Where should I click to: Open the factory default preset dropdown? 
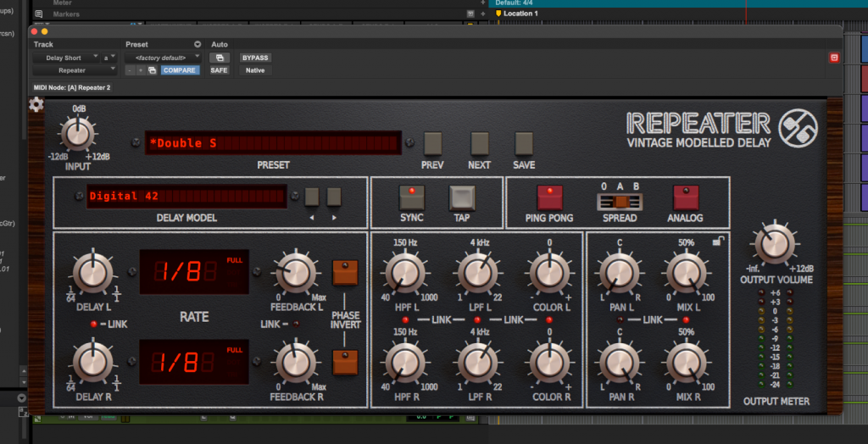(164, 58)
